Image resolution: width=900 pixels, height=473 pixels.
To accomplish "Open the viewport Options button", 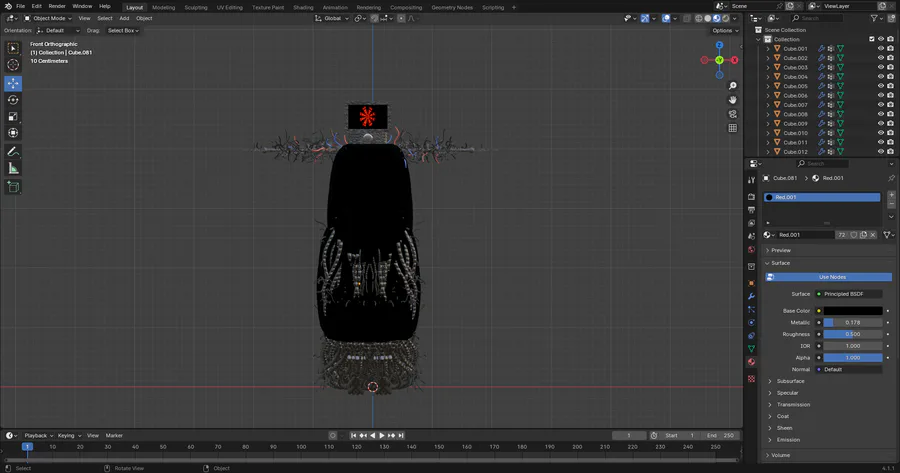I will tap(726, 30).
